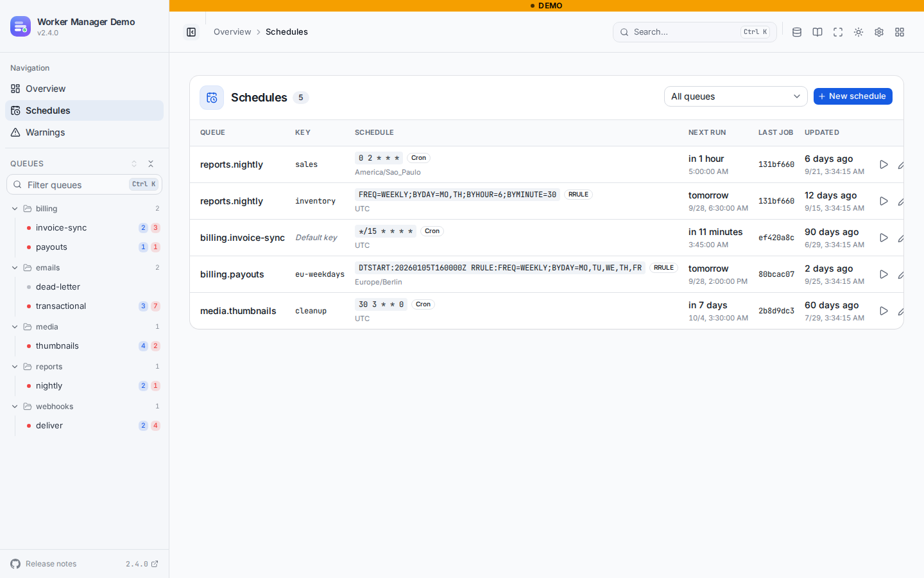Collapse the sidebar with the panel icon
This screenshot has height=578, width=924.
click(x=191, y=32)
